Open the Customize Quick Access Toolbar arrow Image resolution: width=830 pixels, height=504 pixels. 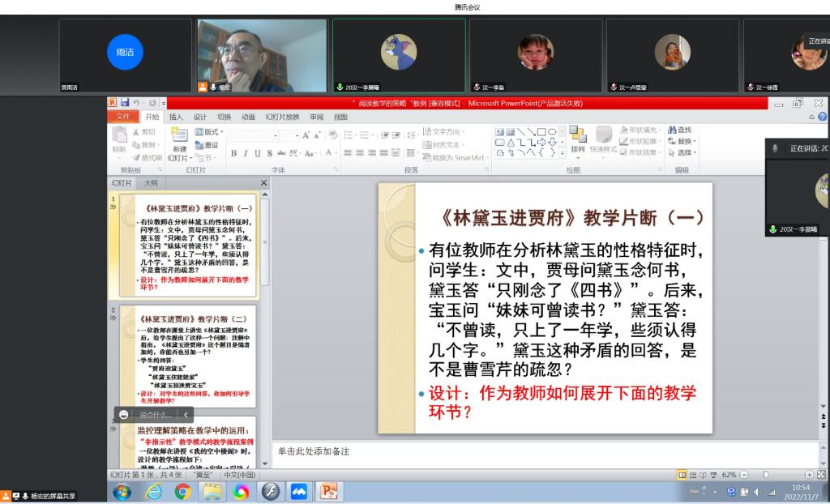(x=164, y=103)
